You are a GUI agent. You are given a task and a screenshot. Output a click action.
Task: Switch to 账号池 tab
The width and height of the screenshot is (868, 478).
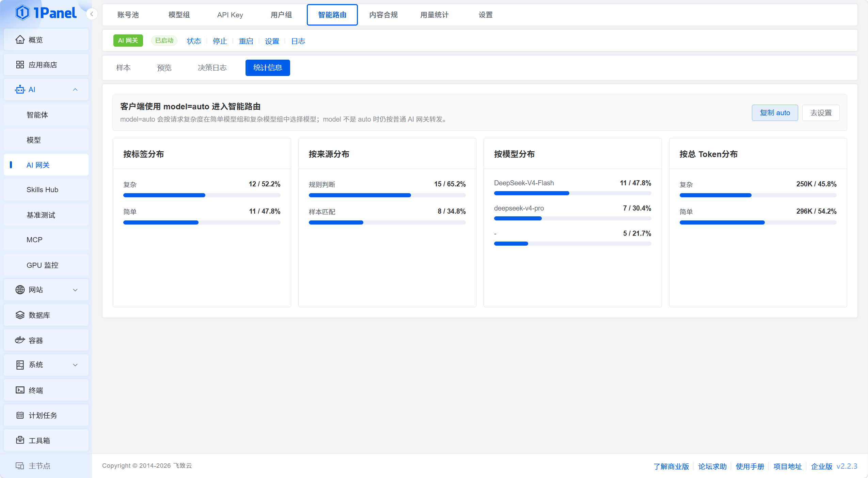point(128,15)
